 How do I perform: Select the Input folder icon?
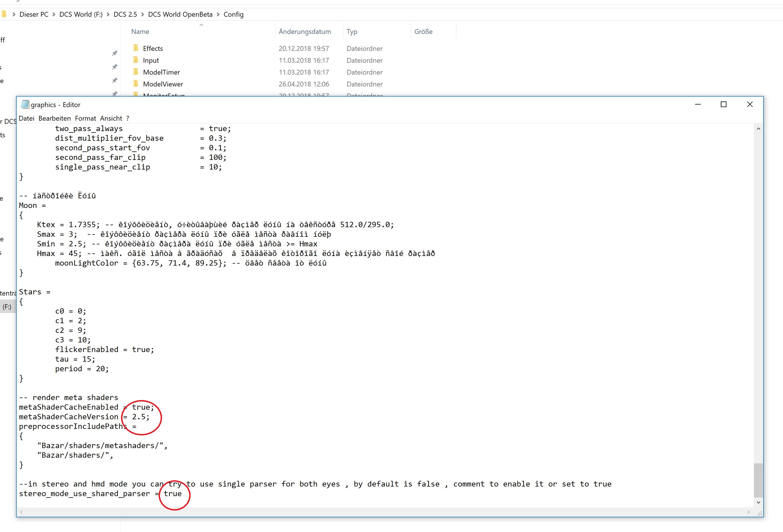(136, 60)
